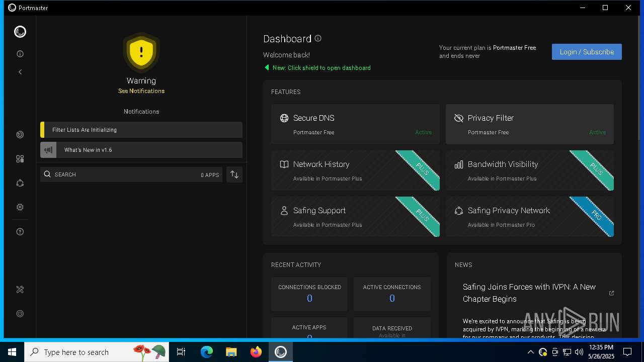644x362 pixels.
Task: Click the Secure DNS globe icon
Action: (x=284, y=118)
